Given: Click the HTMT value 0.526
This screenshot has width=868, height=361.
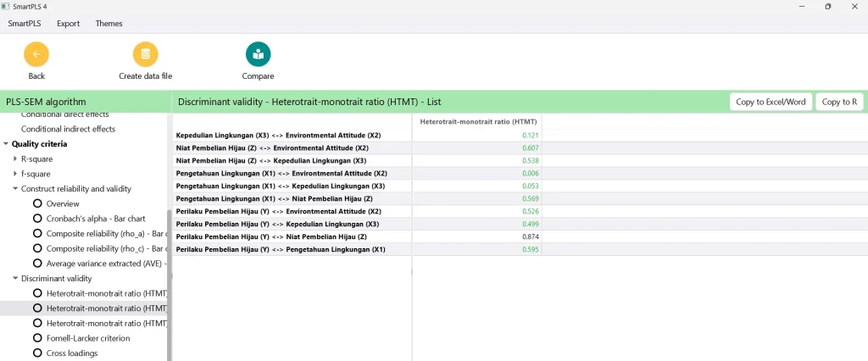Looking at the screenshot, I should 531,212.
